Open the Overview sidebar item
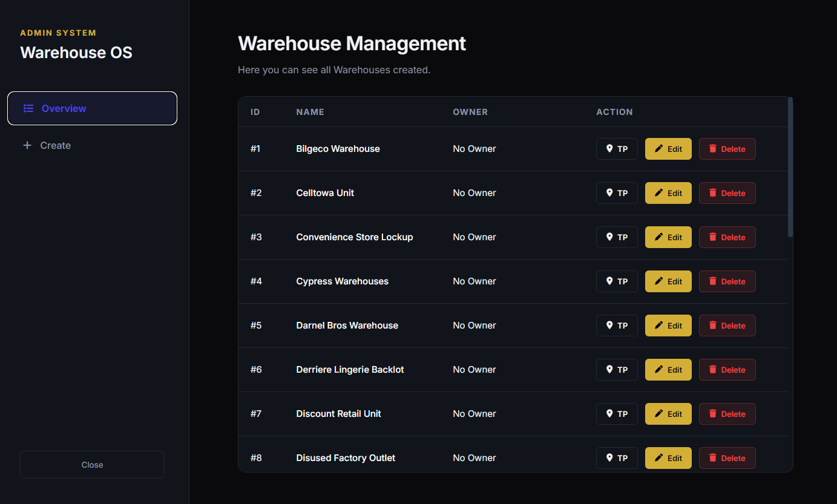This screenshot has height=504, width=837. (x=92, y=108)
